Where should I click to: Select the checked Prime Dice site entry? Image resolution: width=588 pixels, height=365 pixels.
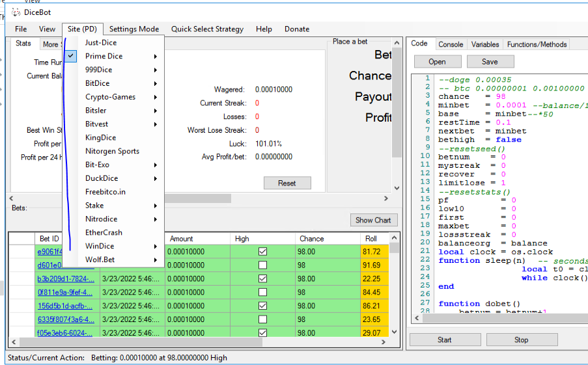[x=104, y=56]
